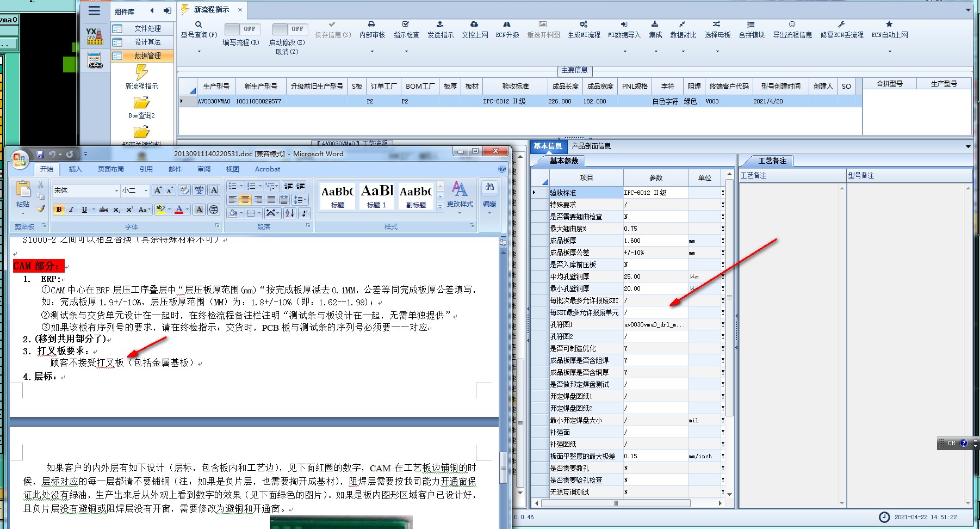The width and height of the screenshot is (980, 529).
Task: Open the 小二 font size dropdown
Action: (146, 190)
